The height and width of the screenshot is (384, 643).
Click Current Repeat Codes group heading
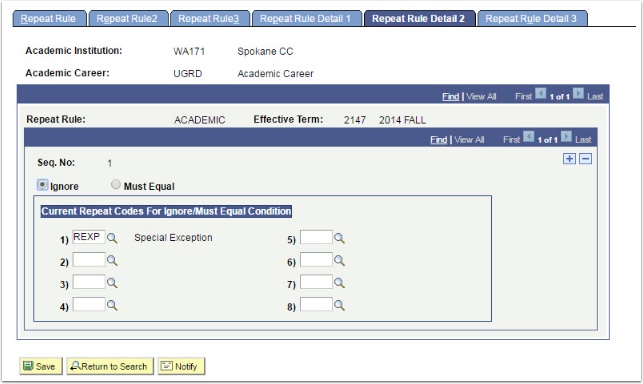click(166, 211)
